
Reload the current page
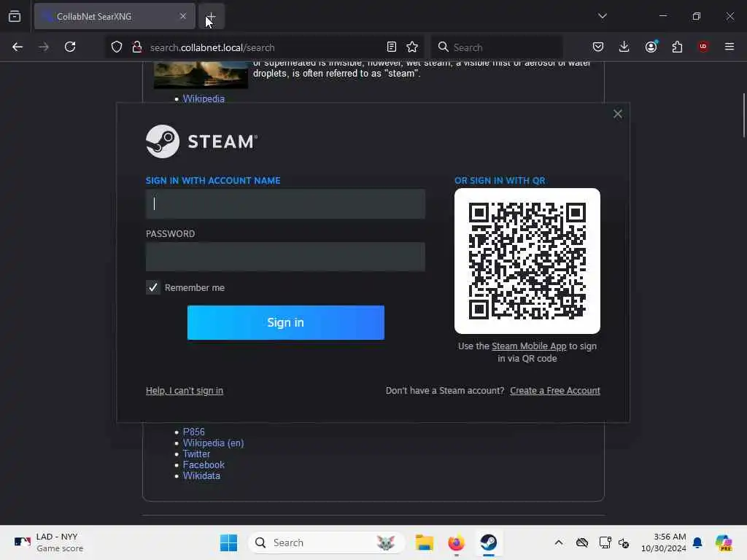click(x=70, y=47)
